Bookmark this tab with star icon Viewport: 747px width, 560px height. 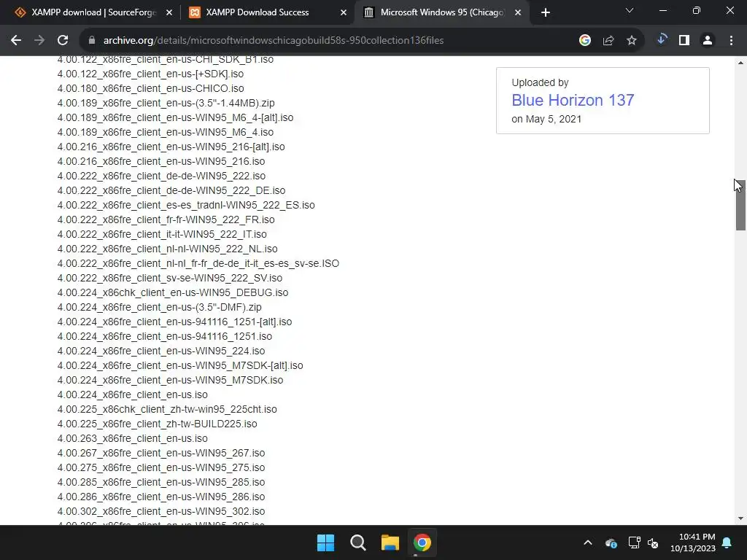[632, 41]
